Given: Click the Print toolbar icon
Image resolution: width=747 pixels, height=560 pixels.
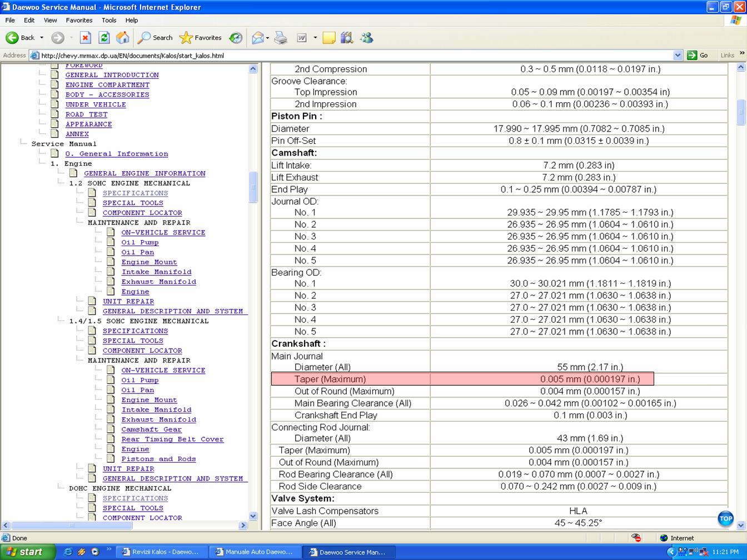Looking at the screenshot, I should click(x=281, y=38).
